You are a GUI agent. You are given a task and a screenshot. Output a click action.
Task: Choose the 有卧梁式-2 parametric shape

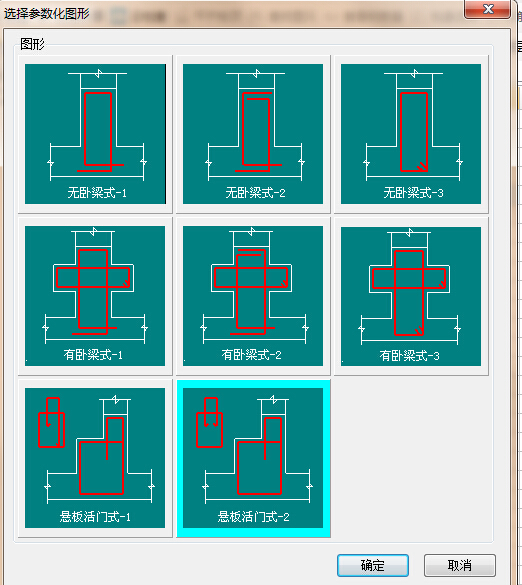253,296
